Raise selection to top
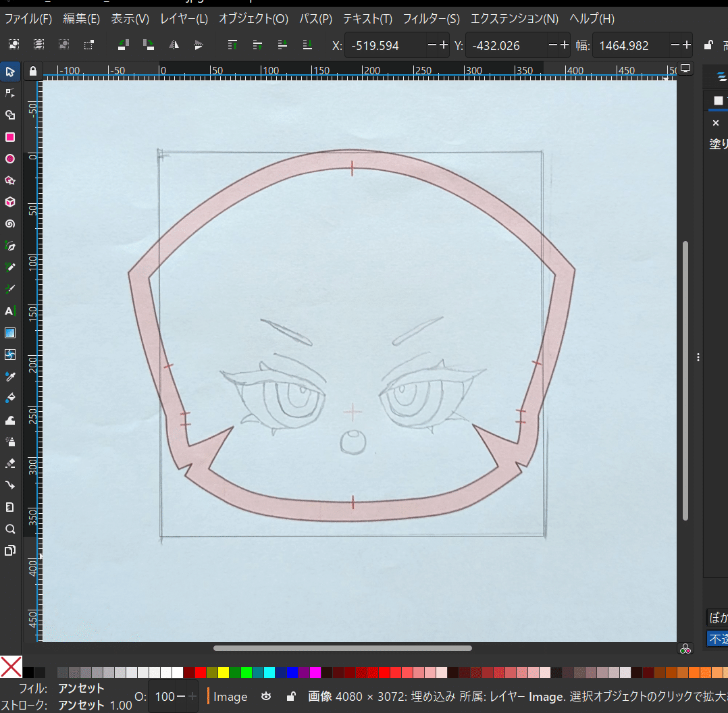 pos(232,45)
